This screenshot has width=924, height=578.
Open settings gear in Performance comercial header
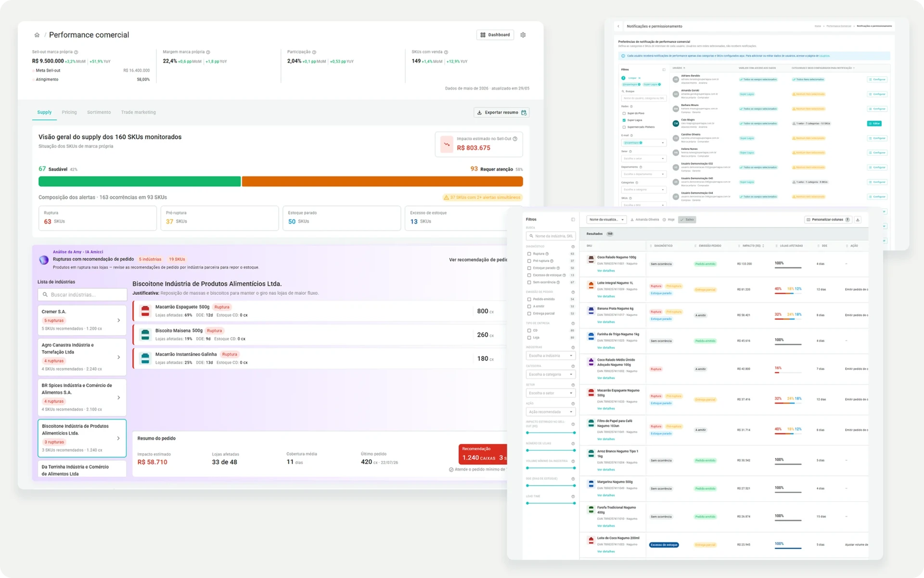point(523,35)
